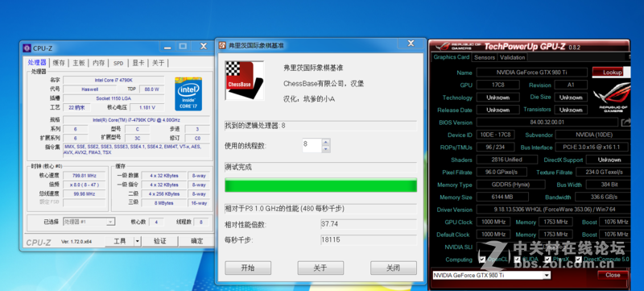Click the 开始 button in Fritz benchmark
This screenshot has height=291, width=644.
click(248, 268)
